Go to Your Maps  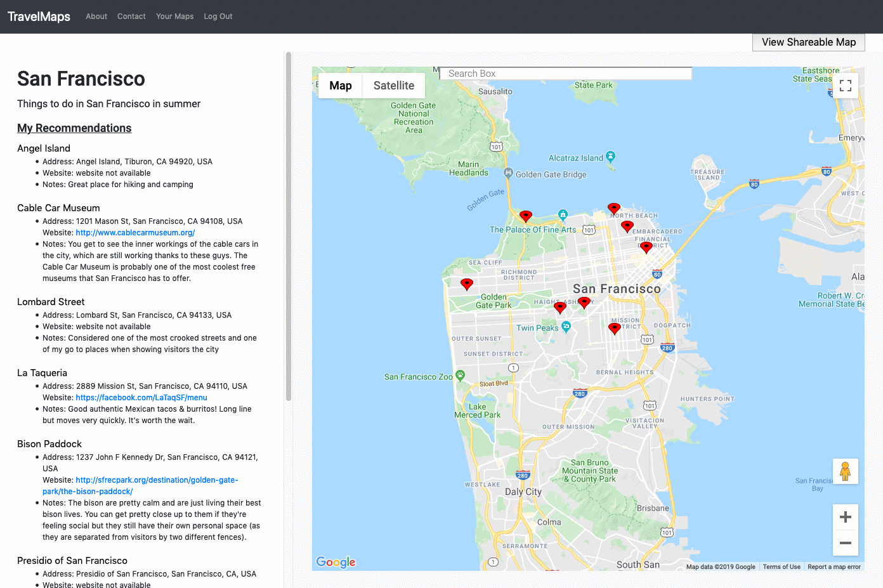pos(175,16)
